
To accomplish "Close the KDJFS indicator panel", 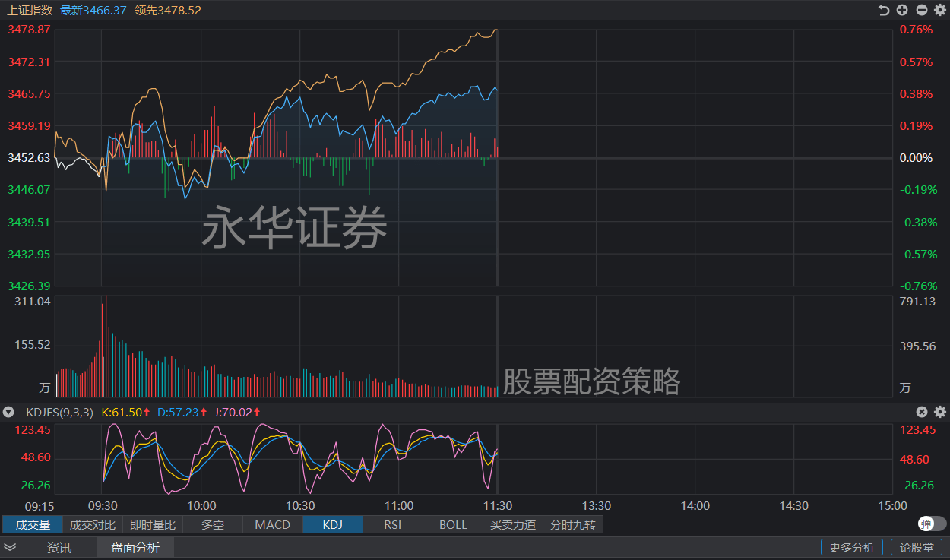I will pyautogui.click(x=922, y=412).
